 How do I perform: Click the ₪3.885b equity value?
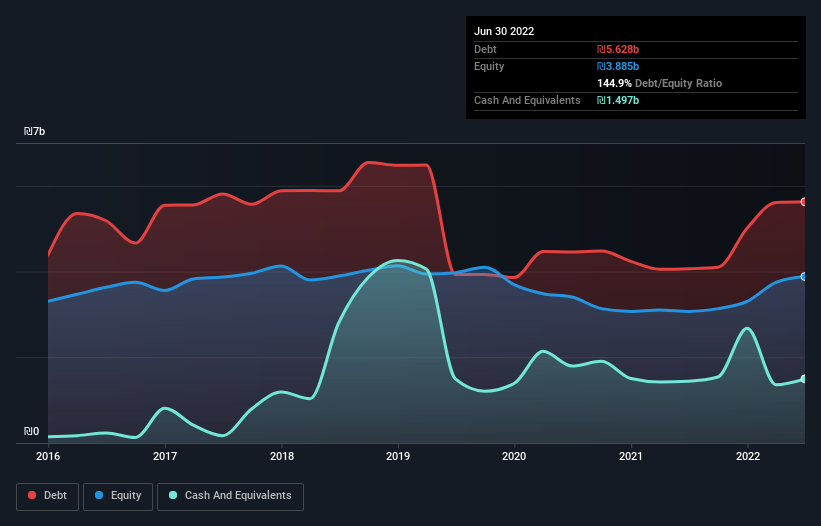point(618,66)
